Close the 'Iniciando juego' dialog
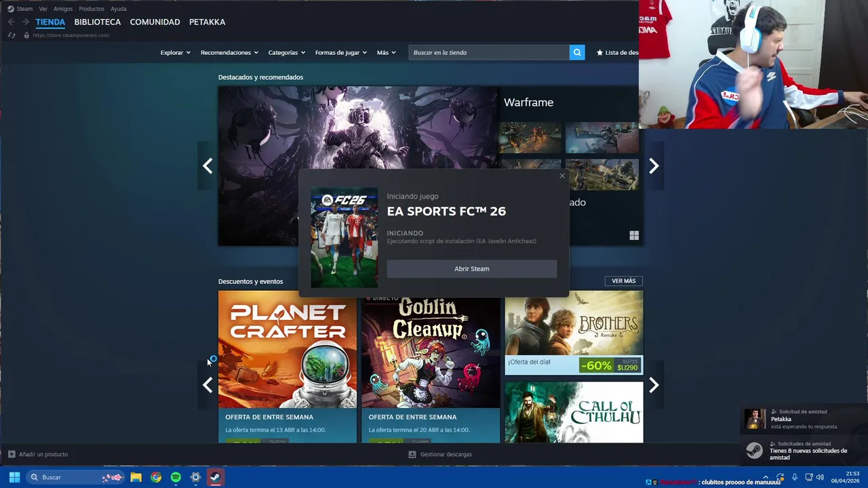Image resolution: width=868 pixels, height=488 pixels. pos(561,176)
